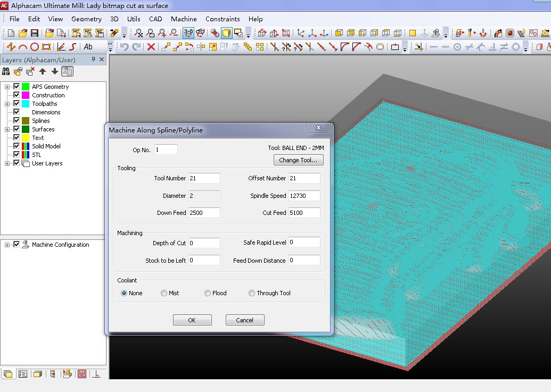Select the Circle drawing tool
551x392 pixels.
(x=35, y=47)
